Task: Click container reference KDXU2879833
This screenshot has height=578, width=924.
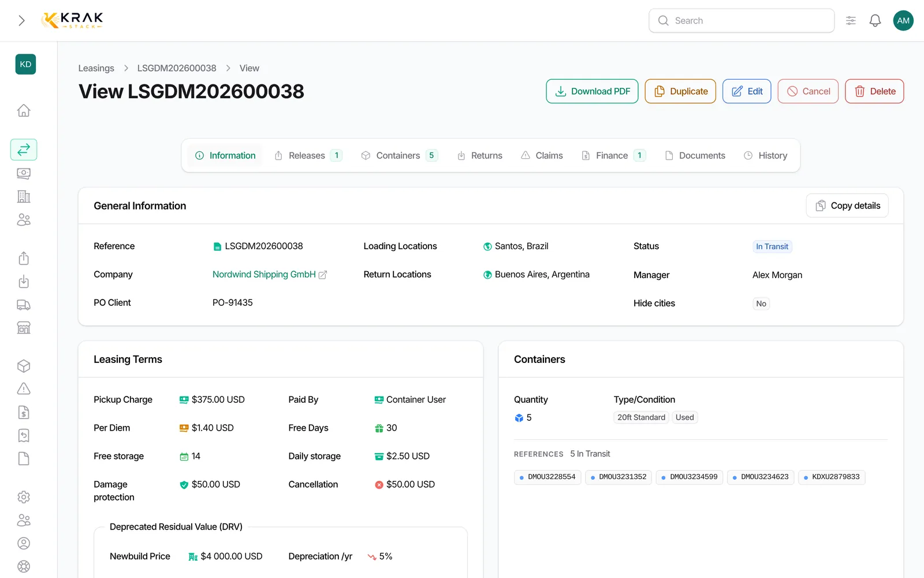Action: click(832, 477)
